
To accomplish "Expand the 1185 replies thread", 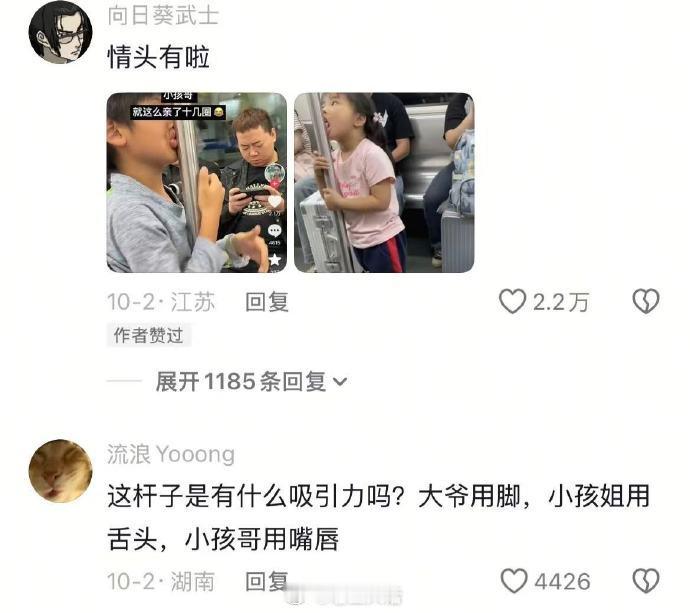I will click(x=251, y=381).
